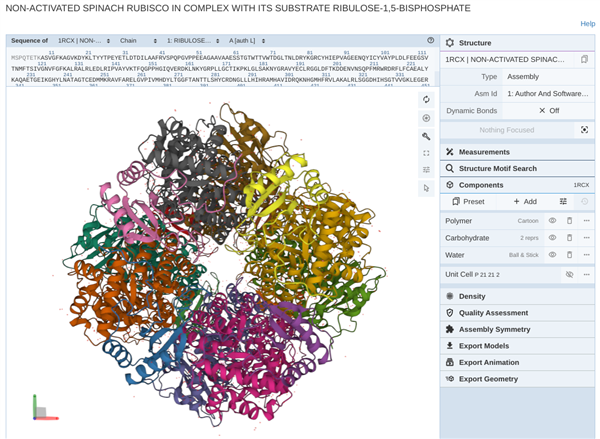Change the Type Assembly selector
The width and height of the screenshot is (600, 439).
(548, 77)
